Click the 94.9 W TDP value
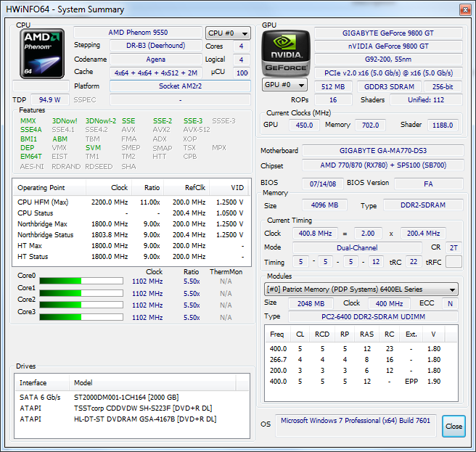Screen dimensions: 476x452 (50, 100)
